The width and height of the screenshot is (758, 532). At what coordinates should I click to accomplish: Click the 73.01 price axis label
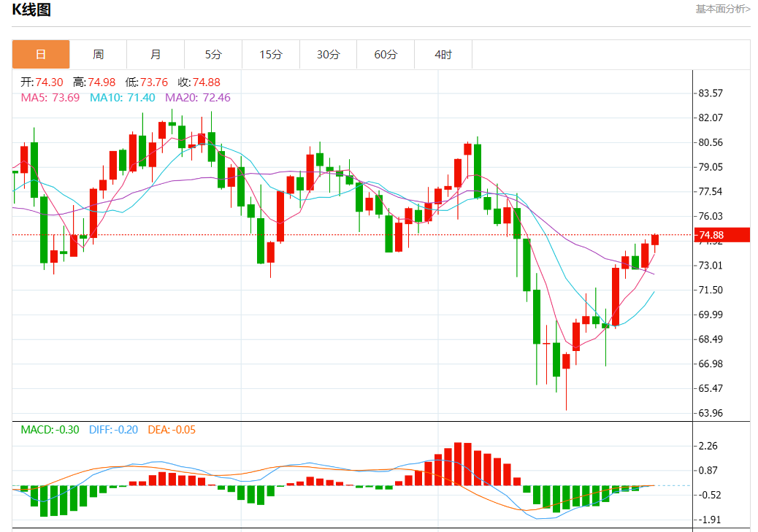pyautogui.click(x=711, y=266)
